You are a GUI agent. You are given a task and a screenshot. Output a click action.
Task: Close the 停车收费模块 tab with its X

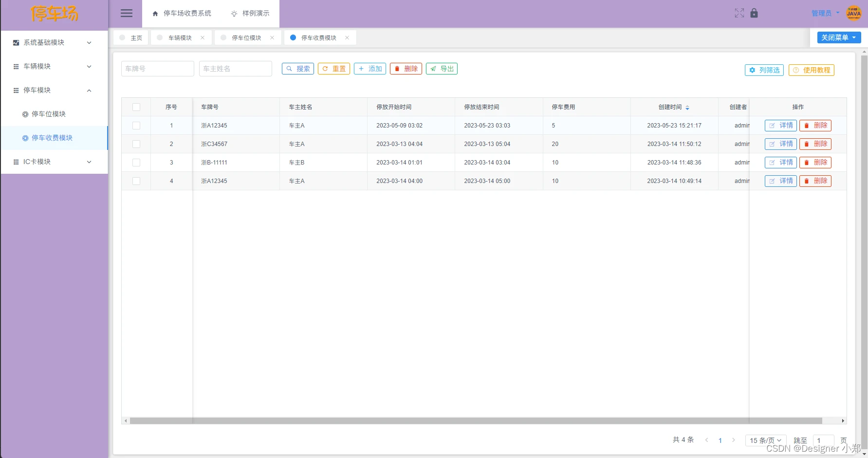pyautogui.click(x=347, y=37)
